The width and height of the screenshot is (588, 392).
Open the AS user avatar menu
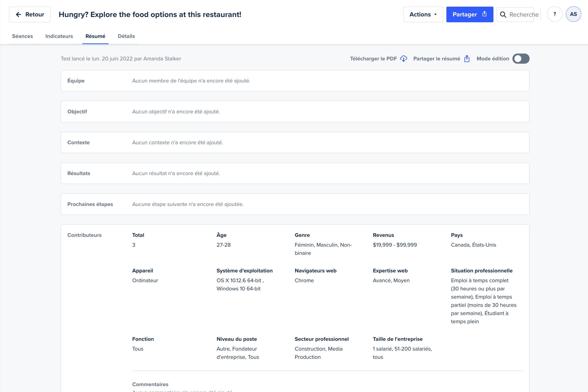[x=573, y=14]
